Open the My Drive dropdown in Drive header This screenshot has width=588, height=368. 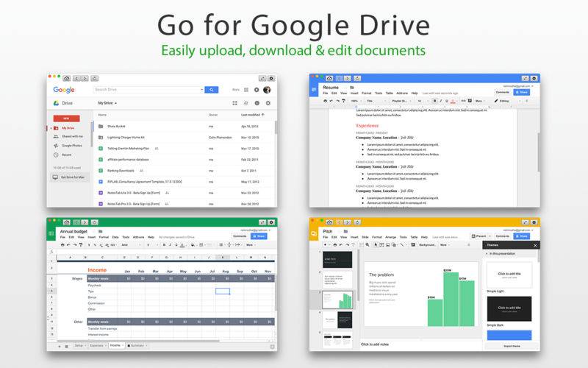click(107, 103)
